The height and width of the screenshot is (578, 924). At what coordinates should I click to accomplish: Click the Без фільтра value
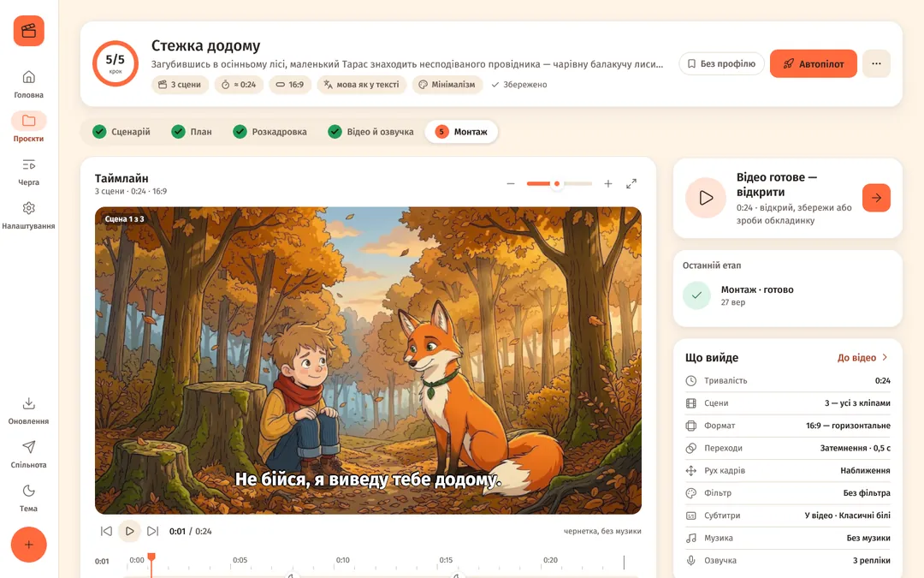866,492
